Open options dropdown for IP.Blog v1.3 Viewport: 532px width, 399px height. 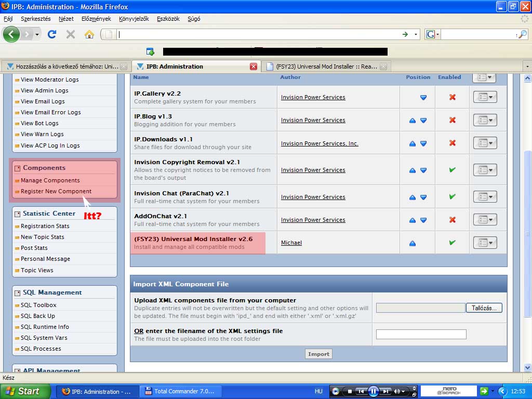point(485,120)
